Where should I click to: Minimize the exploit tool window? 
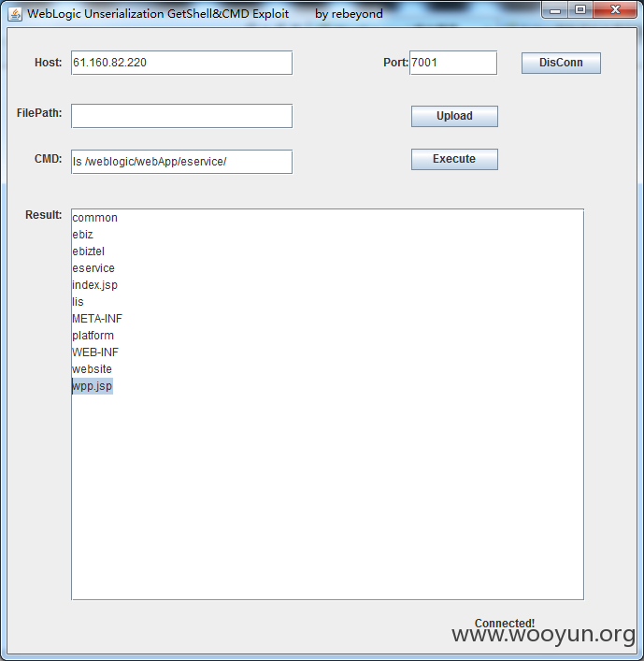click(x=555, y=10)
